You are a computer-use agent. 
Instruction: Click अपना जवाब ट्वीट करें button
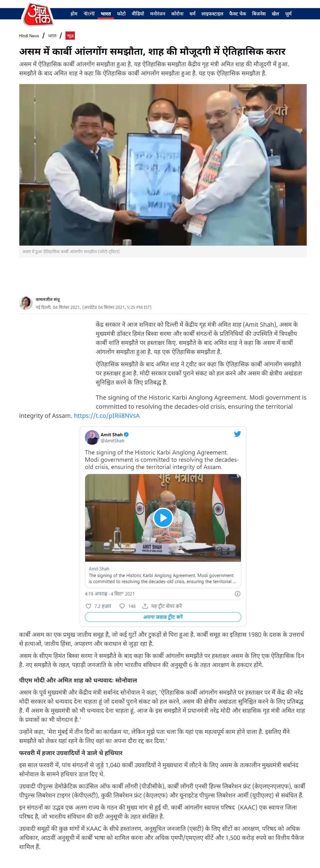[163, 617]
